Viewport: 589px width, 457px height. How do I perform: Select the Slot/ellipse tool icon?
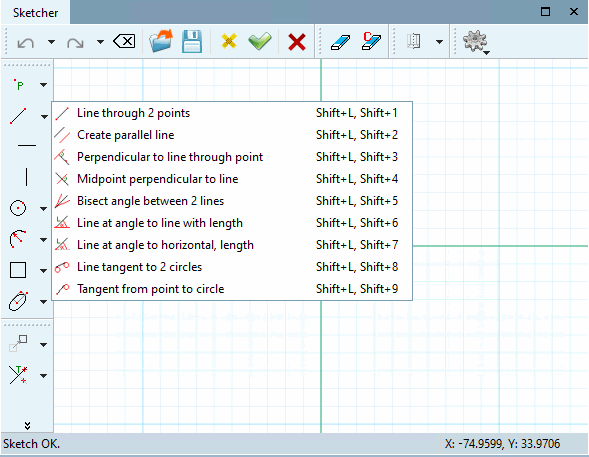[x=18, y=301]
